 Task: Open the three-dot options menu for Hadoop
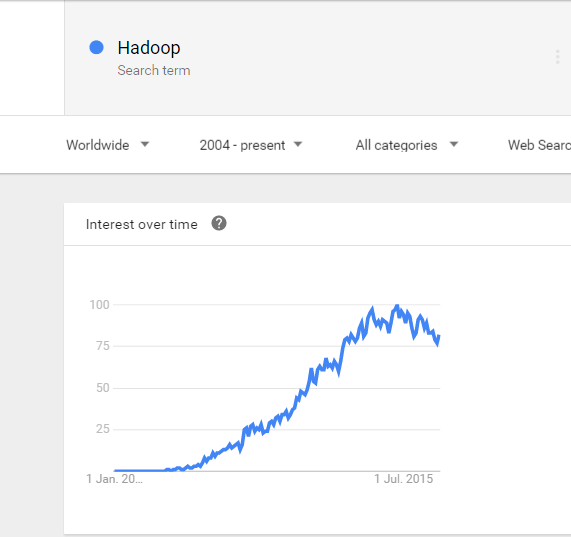tap(557, 57)
